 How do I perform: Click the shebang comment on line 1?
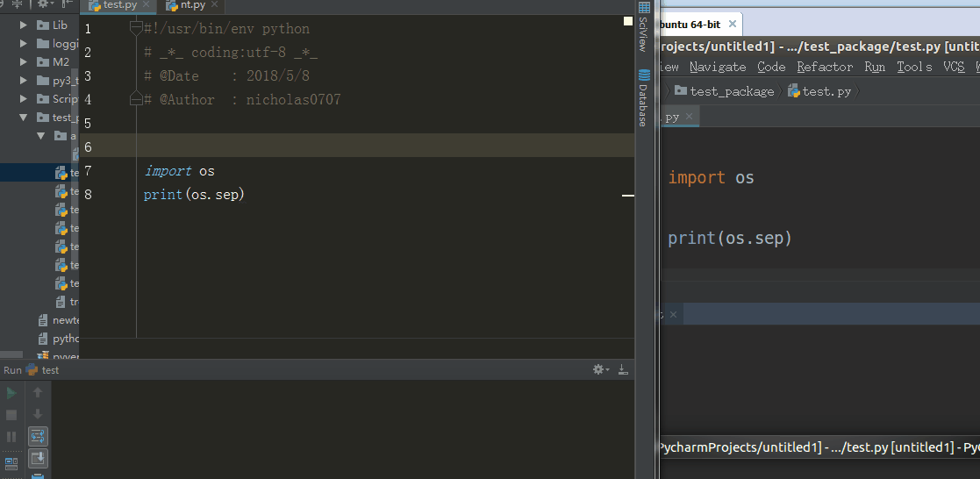[x=226, y=29]
